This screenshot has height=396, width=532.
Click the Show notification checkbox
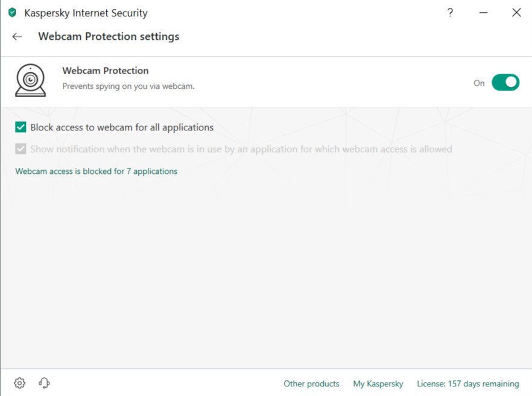[x=21, y=149]
